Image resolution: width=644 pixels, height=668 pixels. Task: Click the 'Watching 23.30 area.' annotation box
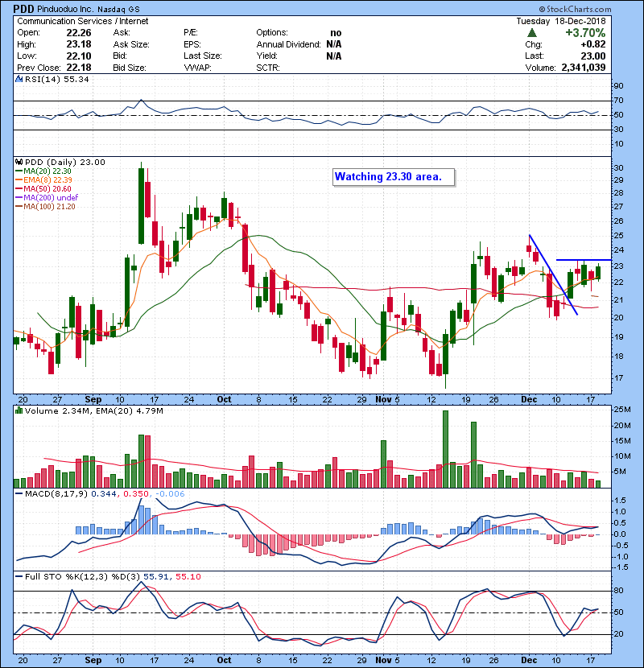pos(394,177)
